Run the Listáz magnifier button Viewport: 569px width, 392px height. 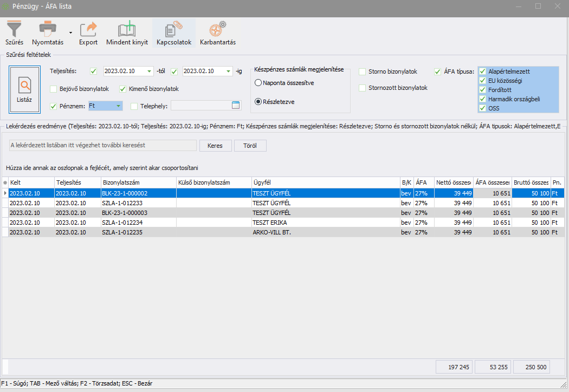[24, 89]
